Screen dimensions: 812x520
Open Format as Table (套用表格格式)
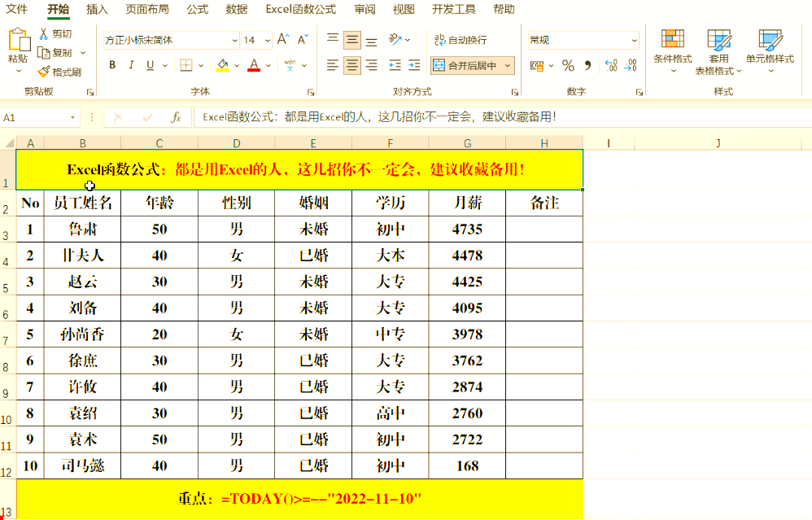718,52
